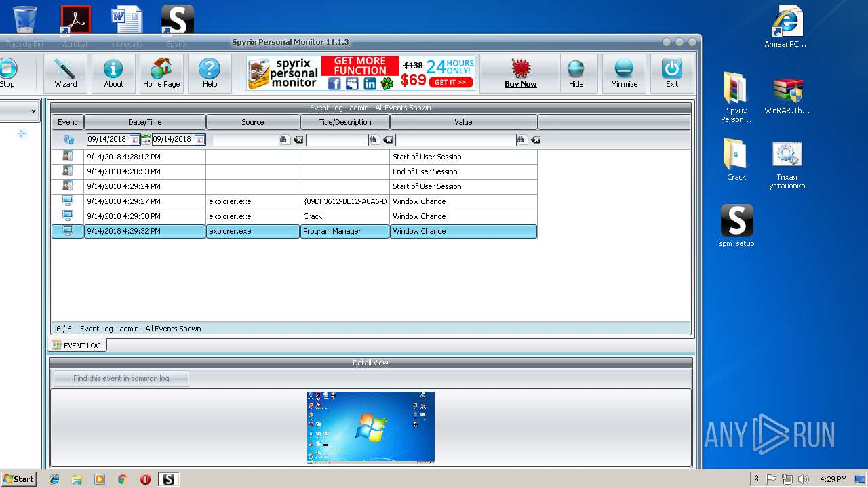Viewport: 868px width, 488px height.
Task: Open the start date calendar picker
Action: (x=134, y=140)
